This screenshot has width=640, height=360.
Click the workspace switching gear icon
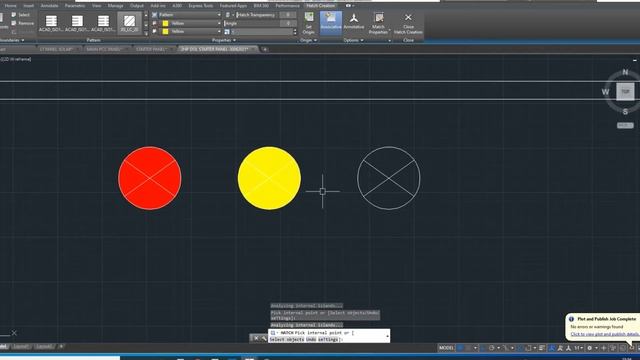(589, 348)
